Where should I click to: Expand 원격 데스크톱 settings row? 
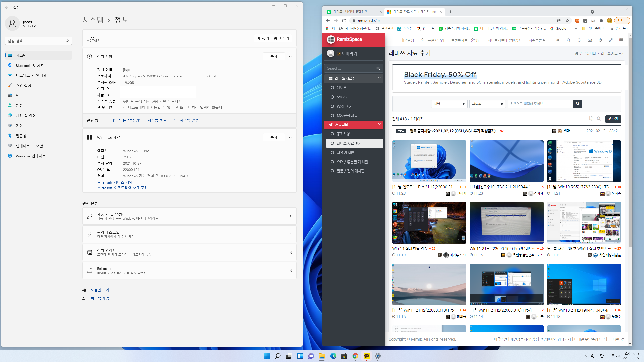[x=189, y=234]
